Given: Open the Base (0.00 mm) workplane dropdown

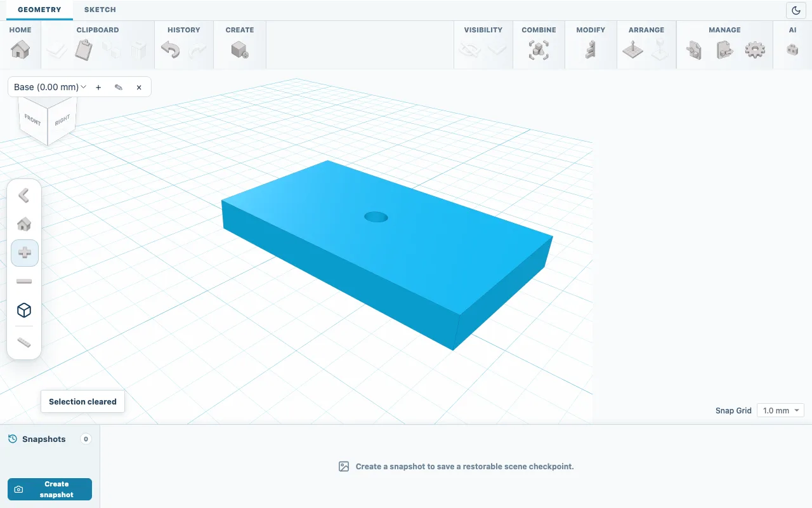Looking at the screenshot, I should (50, 87).
